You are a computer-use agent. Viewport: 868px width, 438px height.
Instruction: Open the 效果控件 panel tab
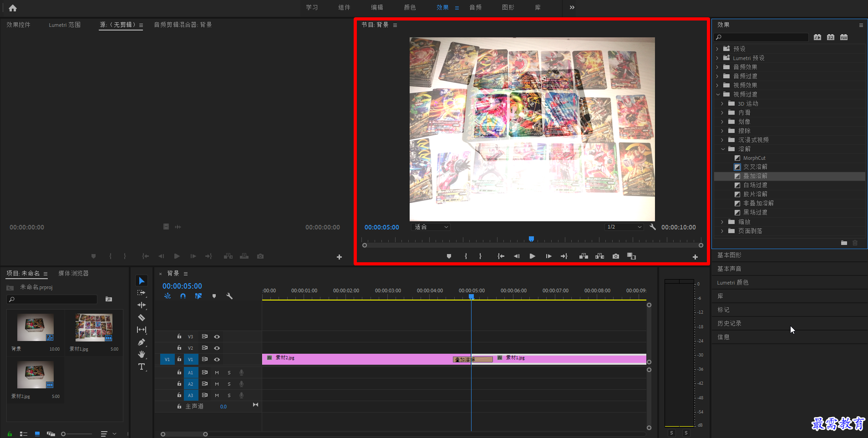(18, 25)
